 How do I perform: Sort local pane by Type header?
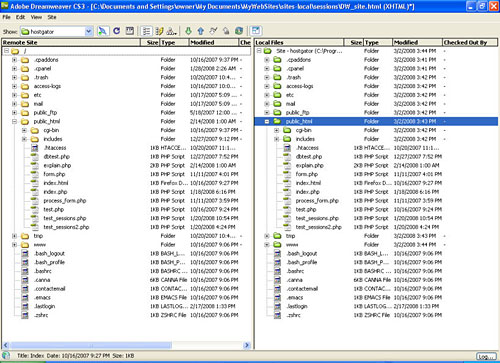tap(378, 42)
